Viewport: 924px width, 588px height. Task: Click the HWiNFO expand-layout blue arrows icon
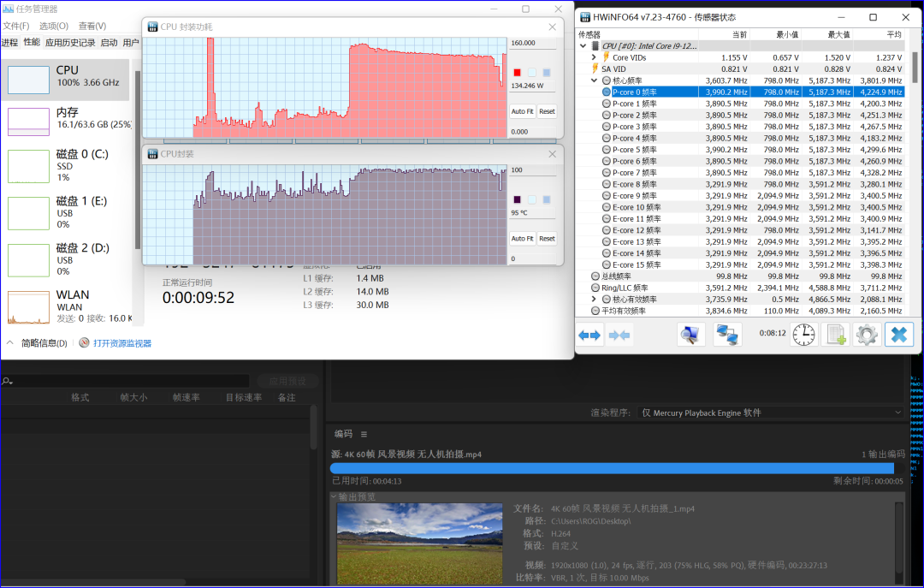[x=589, y=335]
